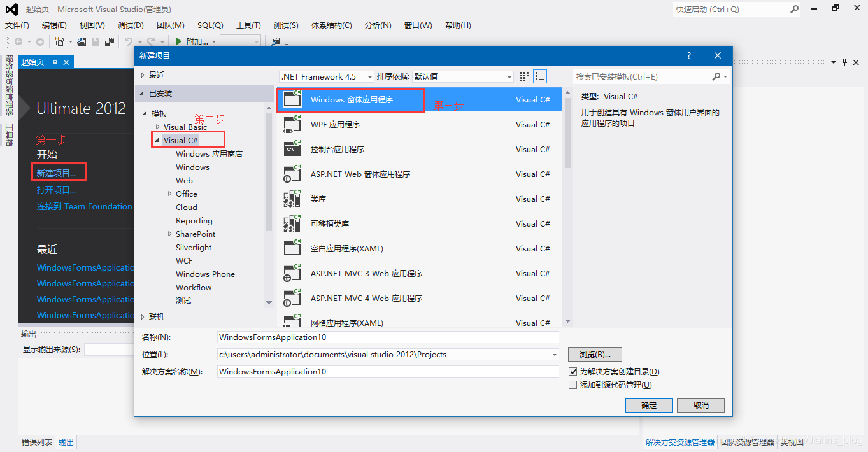Toggle 添加到源代码管理 checkbox
This screenshot has width=868, height=452.
click(573, 385)
